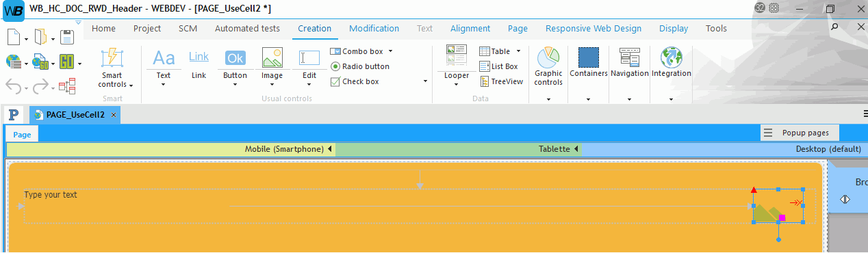
Task: Open the Modification ribbon tab
Action: (x=374, y=29)
